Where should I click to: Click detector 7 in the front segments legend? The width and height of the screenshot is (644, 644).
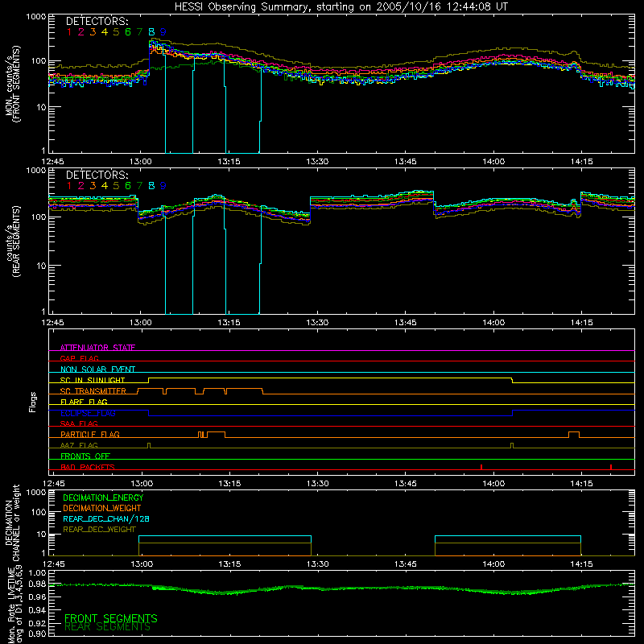[139, 32]
